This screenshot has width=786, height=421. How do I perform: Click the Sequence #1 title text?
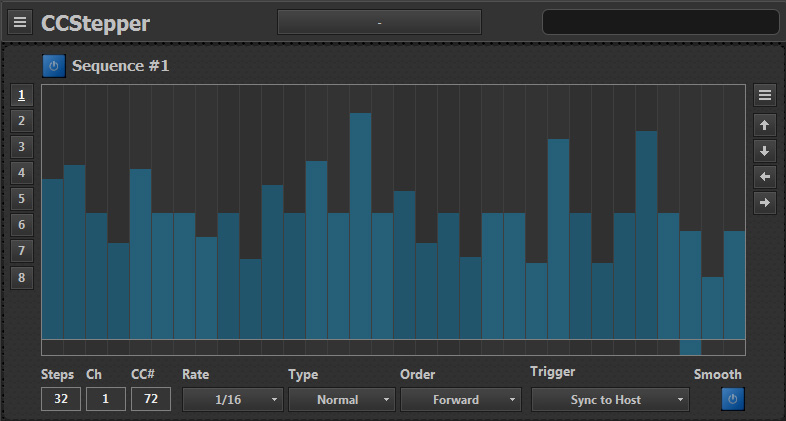coord(121,66)
